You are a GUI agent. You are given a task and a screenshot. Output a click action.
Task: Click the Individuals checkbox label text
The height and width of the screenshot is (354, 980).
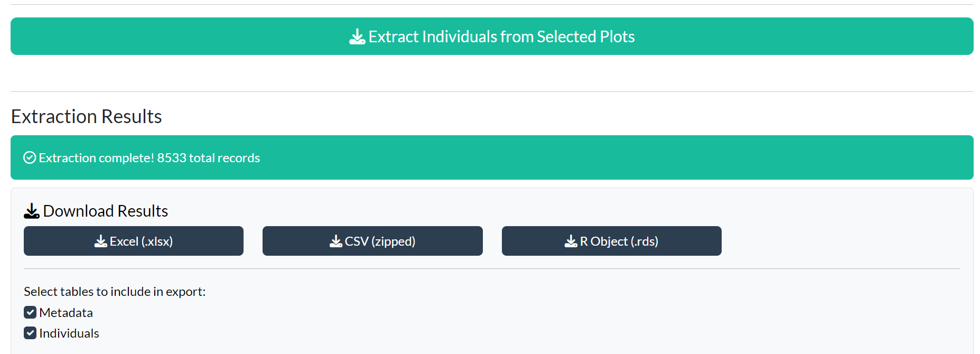point(69,333)
